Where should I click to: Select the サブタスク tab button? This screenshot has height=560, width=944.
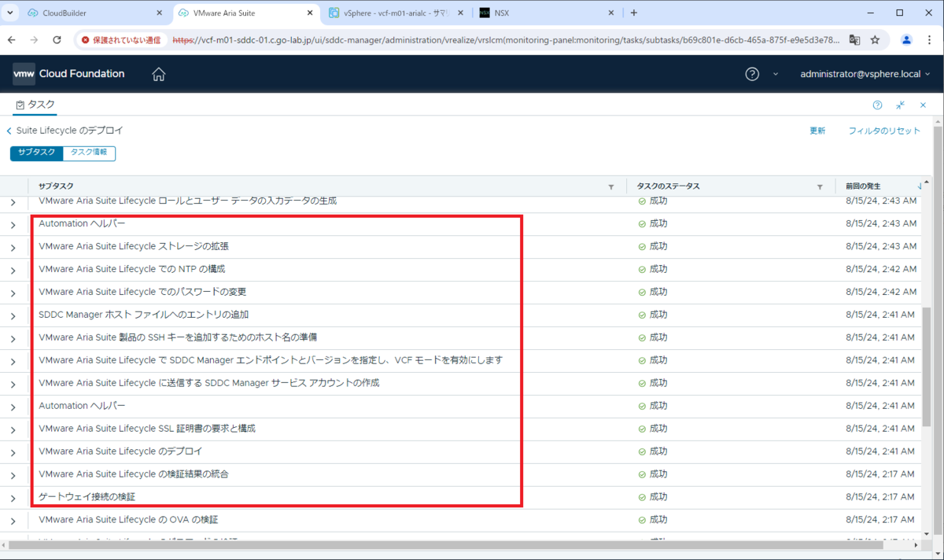(x=36, y=153)
